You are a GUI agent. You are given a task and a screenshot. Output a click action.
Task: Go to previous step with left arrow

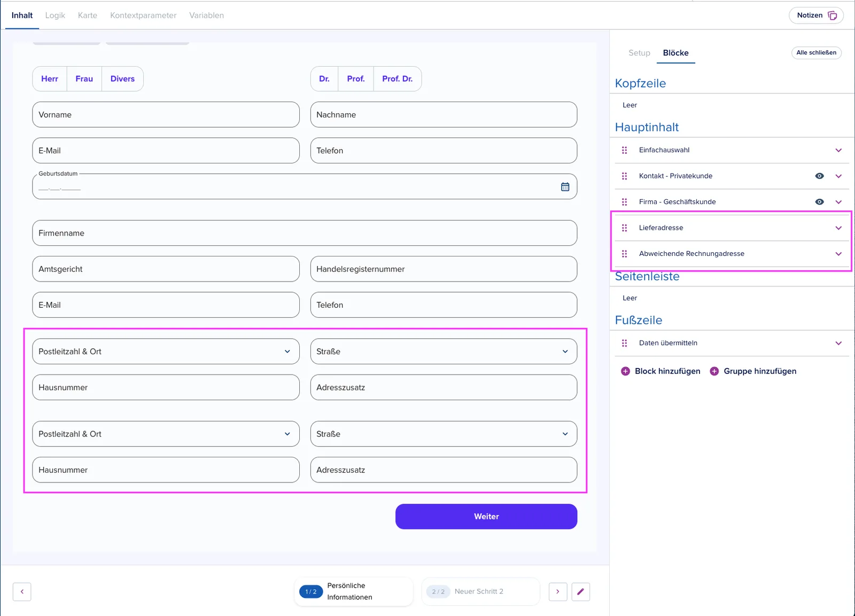point(22,591)
